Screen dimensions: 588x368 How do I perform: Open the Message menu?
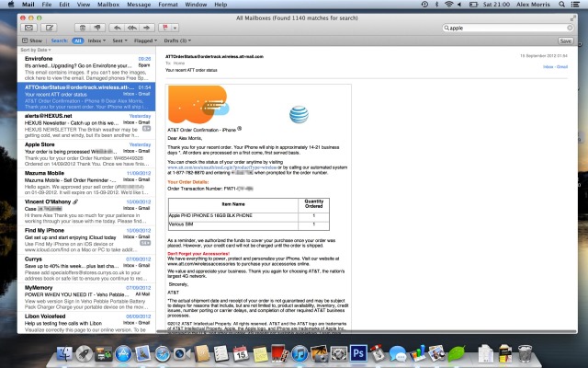139,5
